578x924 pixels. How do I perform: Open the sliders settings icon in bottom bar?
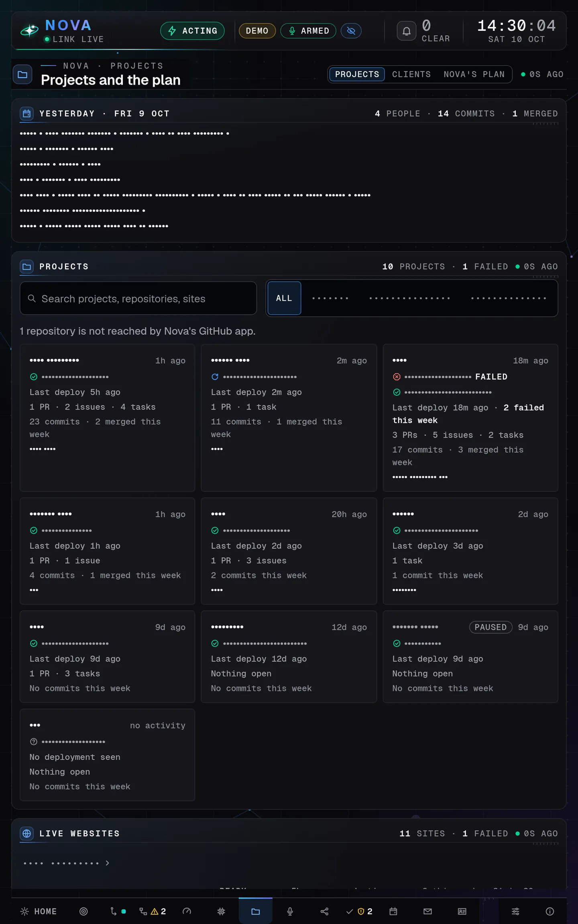pyautogui.click(x=515, y=911)
